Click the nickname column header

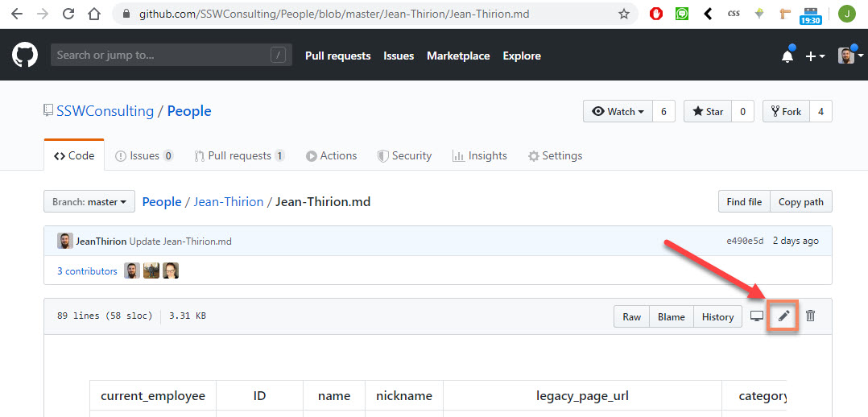404,396
